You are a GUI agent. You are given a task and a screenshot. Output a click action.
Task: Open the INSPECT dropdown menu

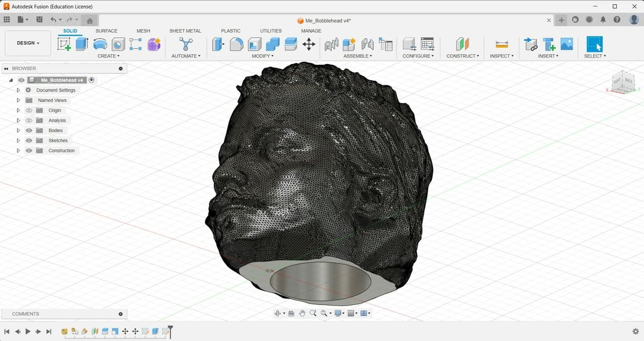(x=502, y=56)
